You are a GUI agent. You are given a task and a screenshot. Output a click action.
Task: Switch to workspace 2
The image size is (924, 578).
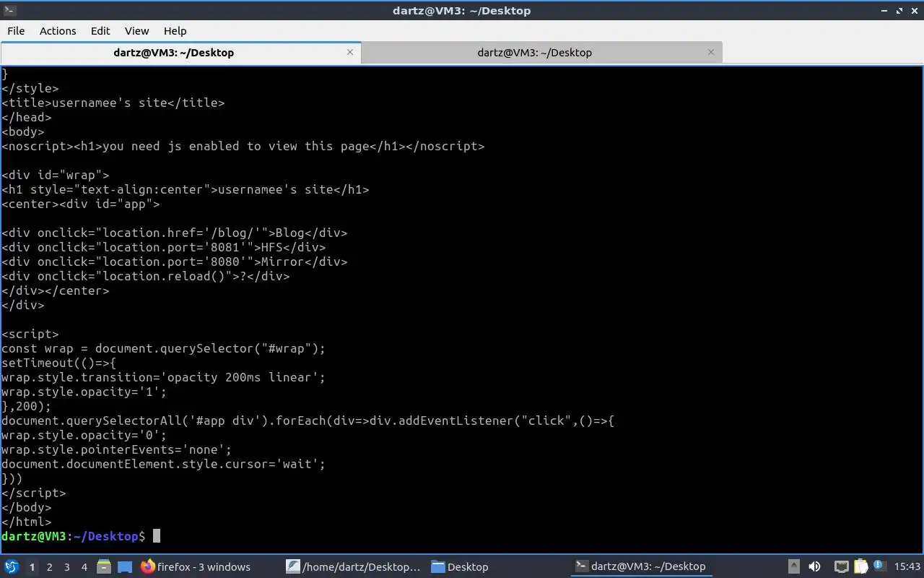49,567
